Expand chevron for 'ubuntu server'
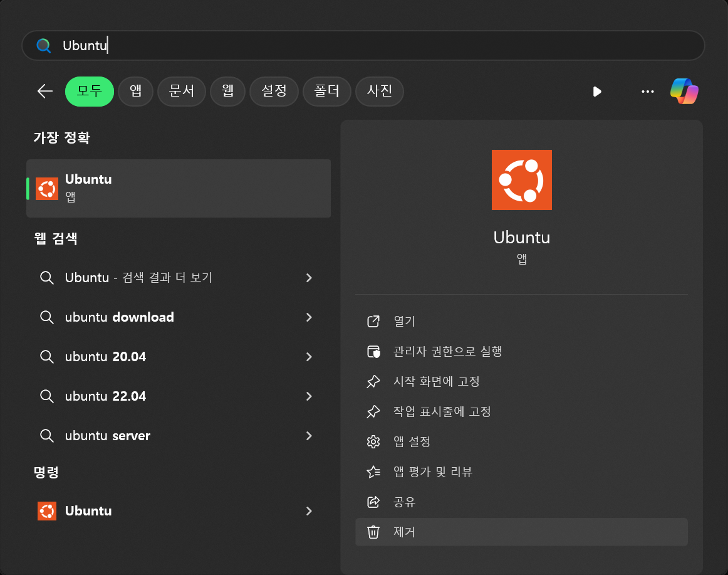The width and height of the screenshot is (728, 575). point(309,436)
